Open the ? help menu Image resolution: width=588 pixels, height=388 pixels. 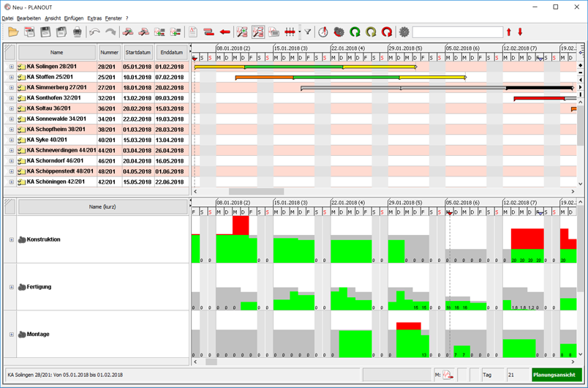[127, 18]
